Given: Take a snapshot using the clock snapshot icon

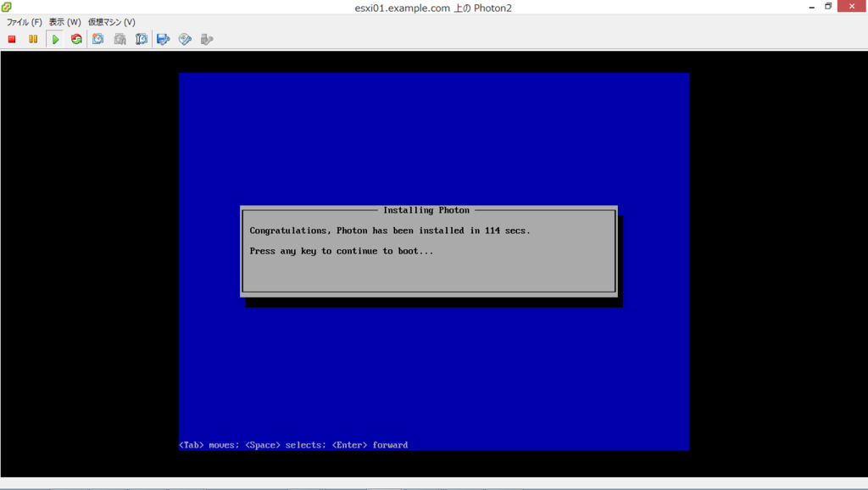Looking at the screenshot, I should [x=98, y=39].
